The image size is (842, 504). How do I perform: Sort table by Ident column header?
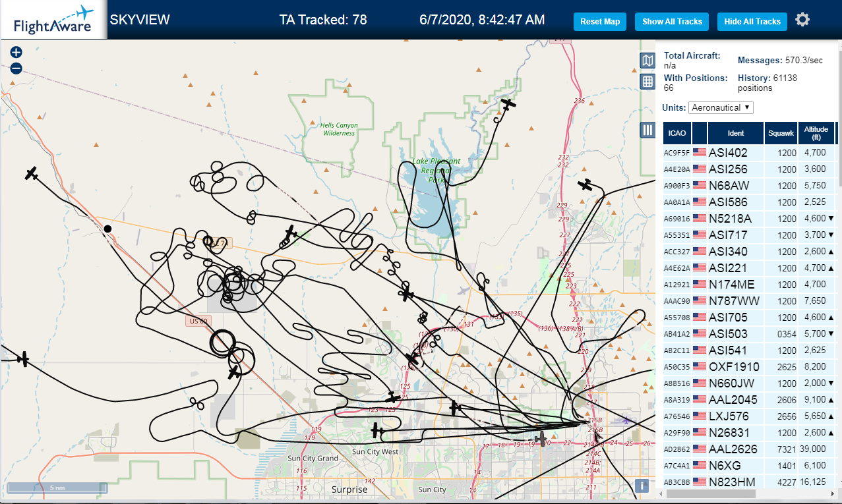(x=736, y=133)
